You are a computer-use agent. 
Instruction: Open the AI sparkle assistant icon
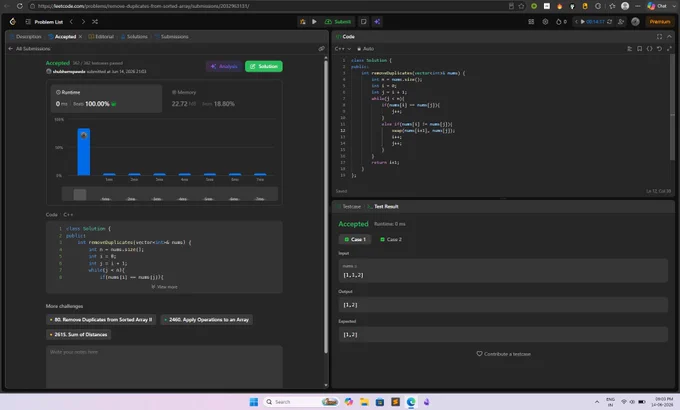(x=377, y=22)
